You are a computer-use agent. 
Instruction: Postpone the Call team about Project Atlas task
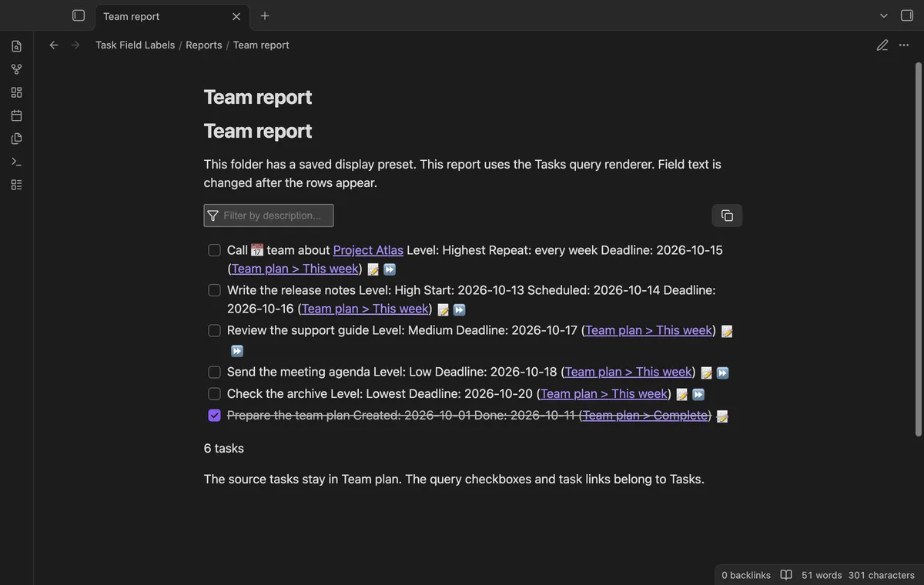tap(390, 269)
